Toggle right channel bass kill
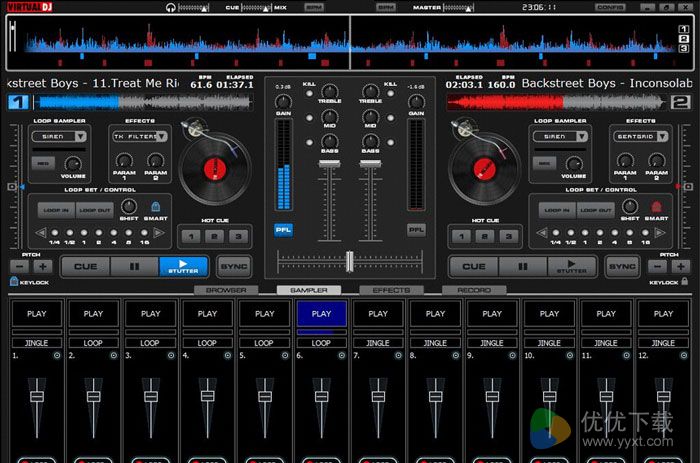The image size is (700, 463). (391, 142)
